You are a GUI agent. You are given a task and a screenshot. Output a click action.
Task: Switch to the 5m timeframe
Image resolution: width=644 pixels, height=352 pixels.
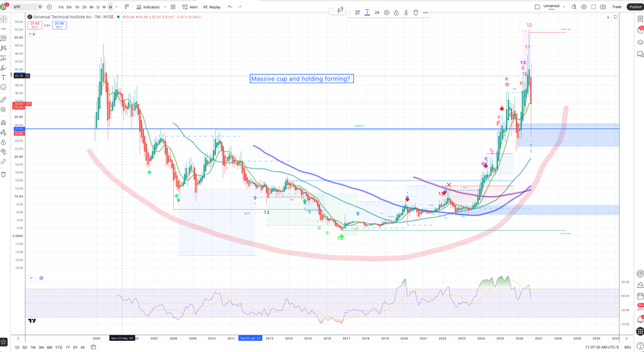(69, 7)
